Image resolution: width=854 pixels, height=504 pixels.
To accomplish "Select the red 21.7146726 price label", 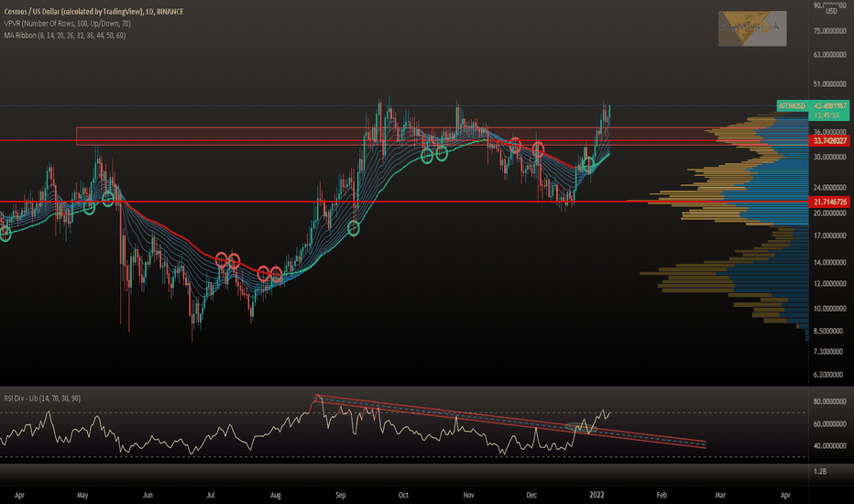I will (830, 203).
